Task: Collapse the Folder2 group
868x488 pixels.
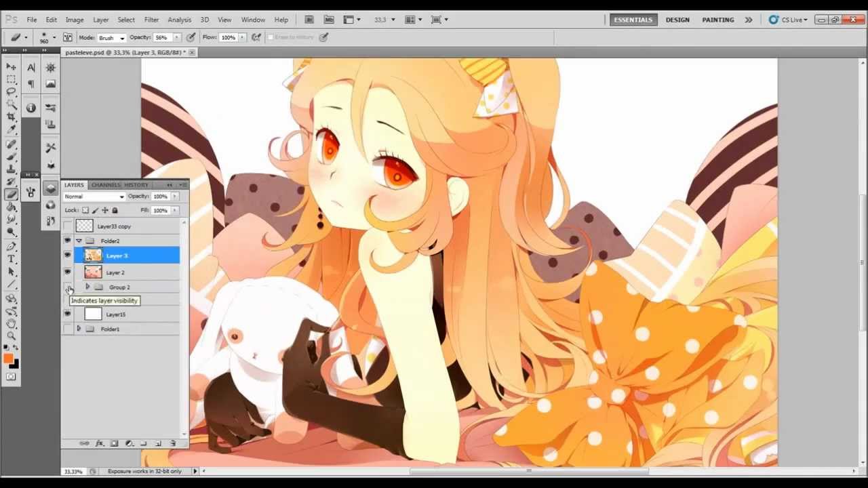Action: [79, 241]
